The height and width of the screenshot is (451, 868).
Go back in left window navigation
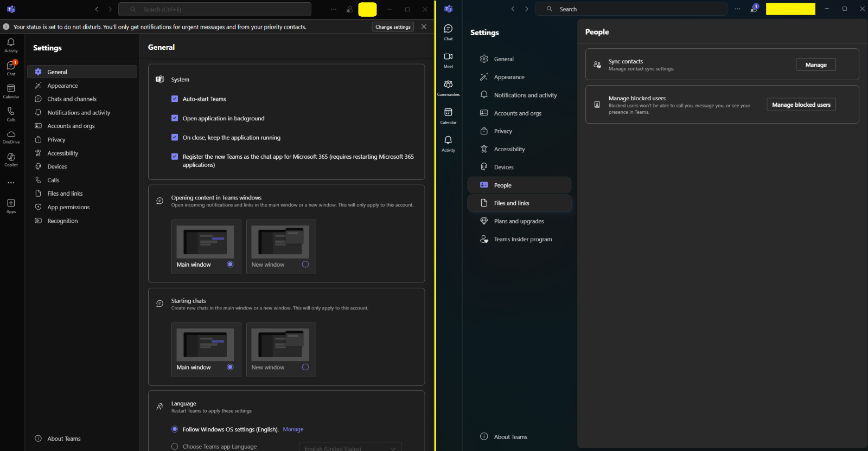[97, 9]
